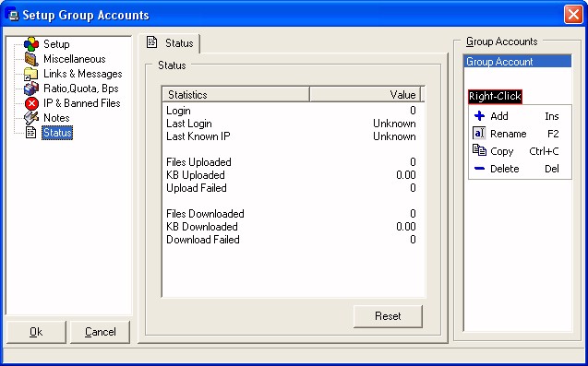Click the Cancel button

coord(100,332)
